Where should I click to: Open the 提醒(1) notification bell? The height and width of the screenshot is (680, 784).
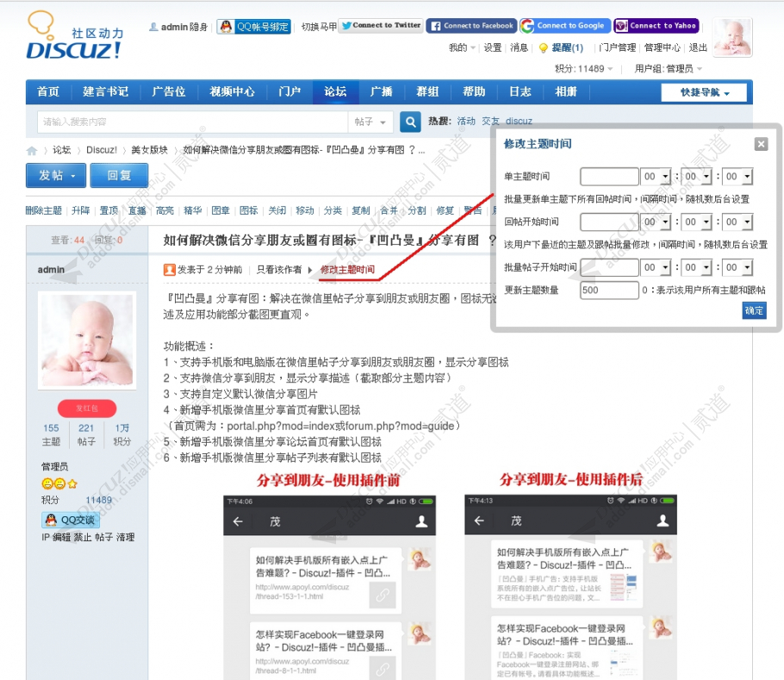[561, 47]
